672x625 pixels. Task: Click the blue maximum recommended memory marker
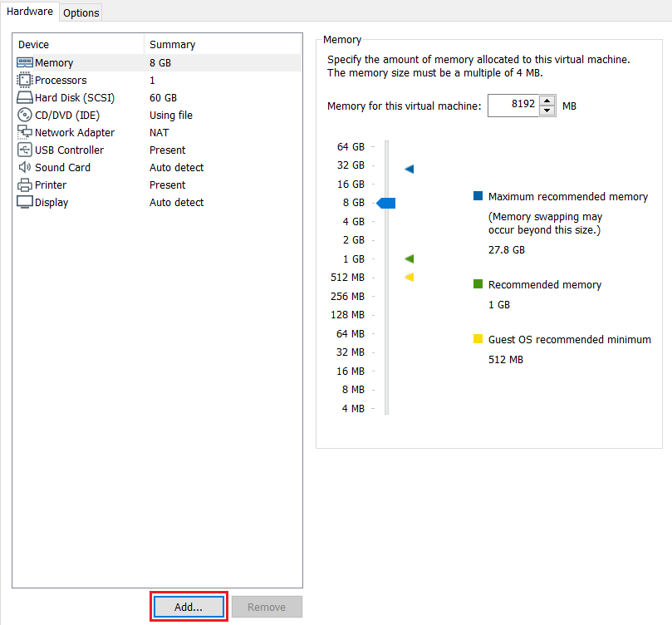coord(410,169)
